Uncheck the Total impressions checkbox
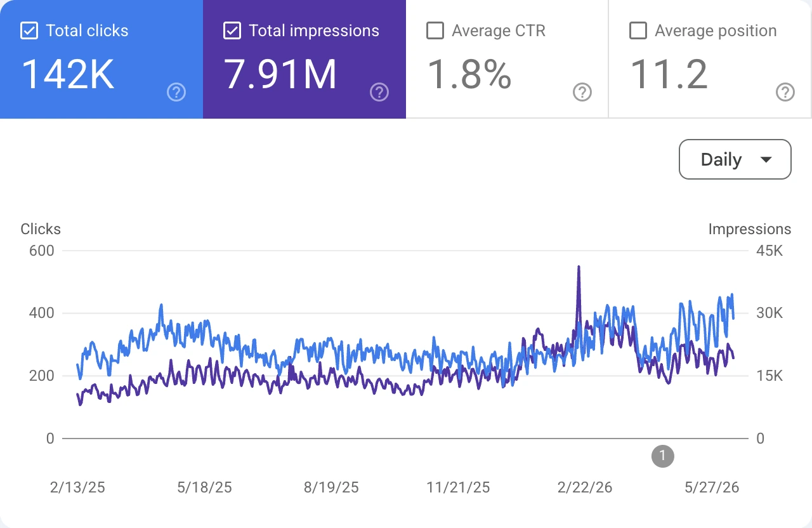This screenshot has height=528, width=812. point(232,30)
